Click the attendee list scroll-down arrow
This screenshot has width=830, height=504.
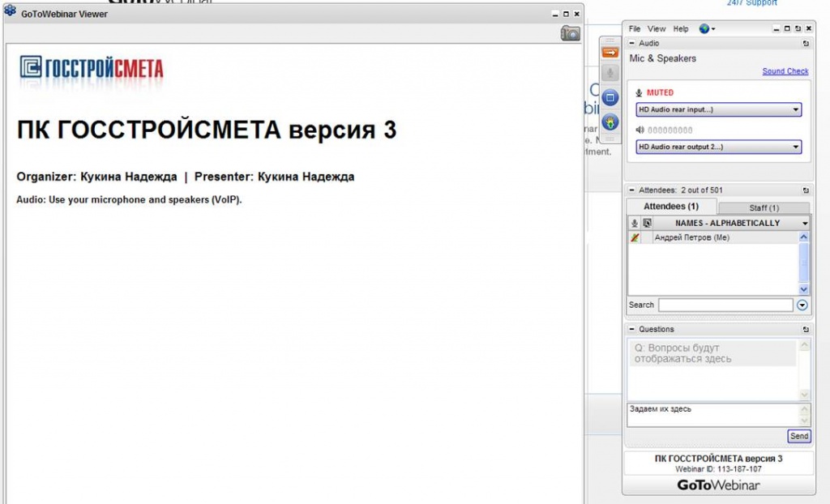point(803,289)
